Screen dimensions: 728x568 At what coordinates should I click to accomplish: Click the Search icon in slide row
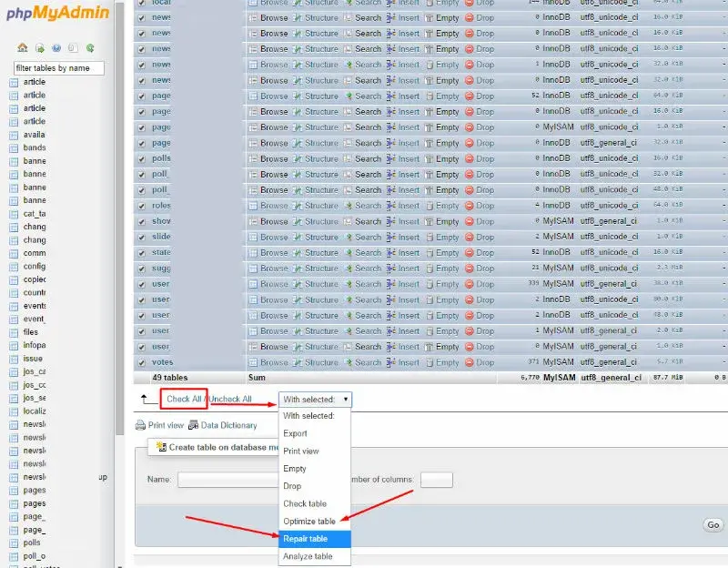(349, 238)
